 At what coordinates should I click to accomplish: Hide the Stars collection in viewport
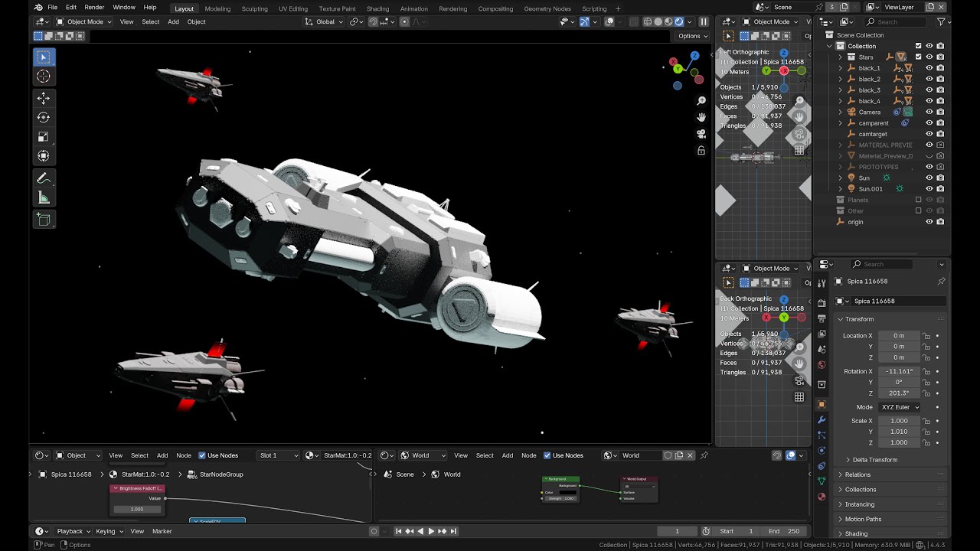point(929,57)
